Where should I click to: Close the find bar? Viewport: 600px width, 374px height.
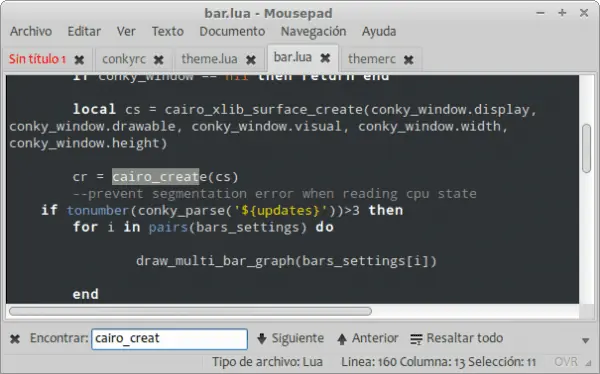(15, 339)
